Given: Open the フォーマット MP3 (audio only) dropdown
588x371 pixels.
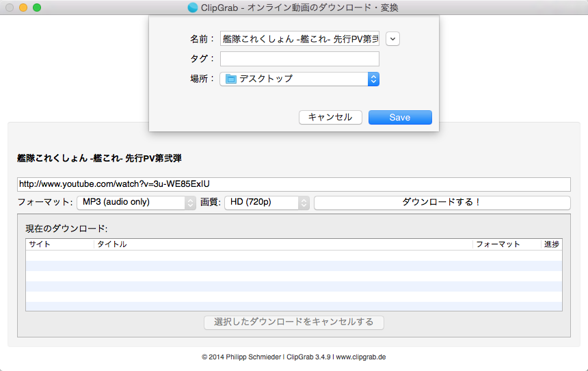Looking at the screenshot, I should [x=137, y=203].
